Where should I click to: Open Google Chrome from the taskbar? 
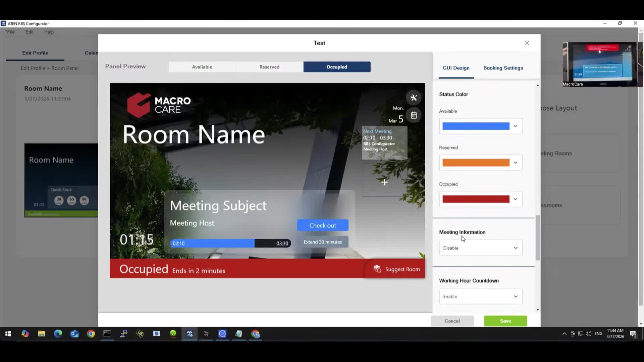click(x=91, y=334)
